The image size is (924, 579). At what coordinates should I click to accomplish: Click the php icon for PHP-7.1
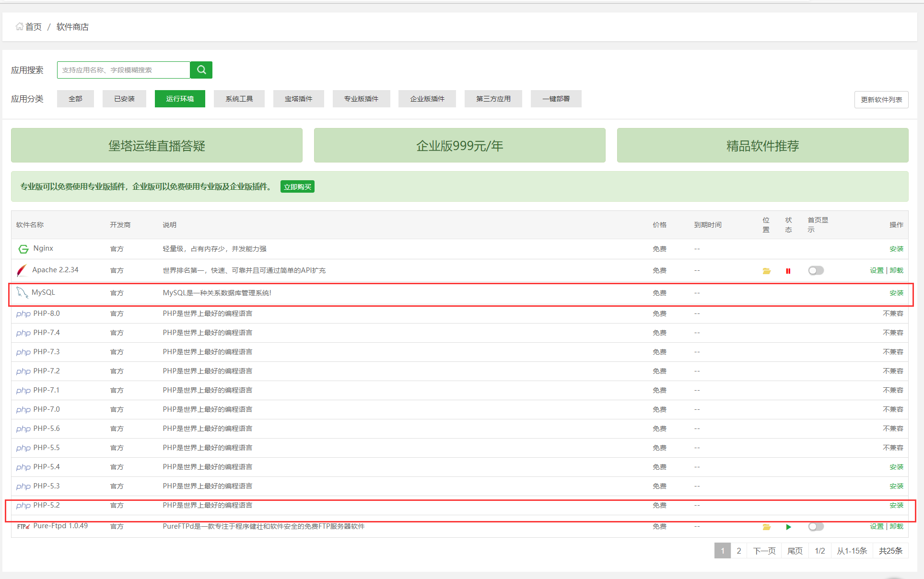[23, 391]
